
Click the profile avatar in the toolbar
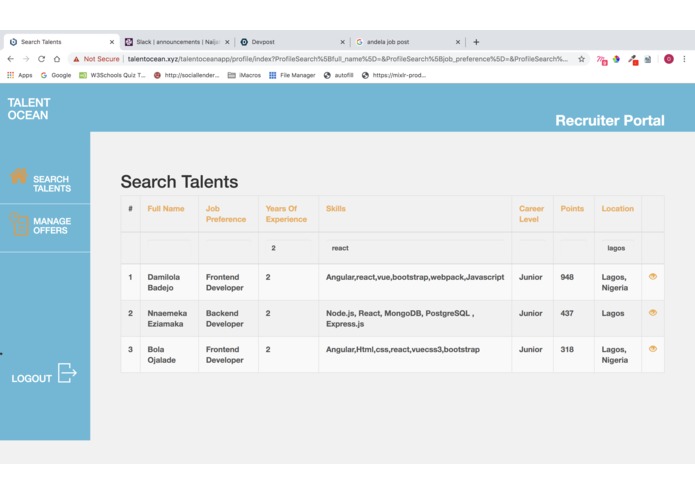click(669, 59)
